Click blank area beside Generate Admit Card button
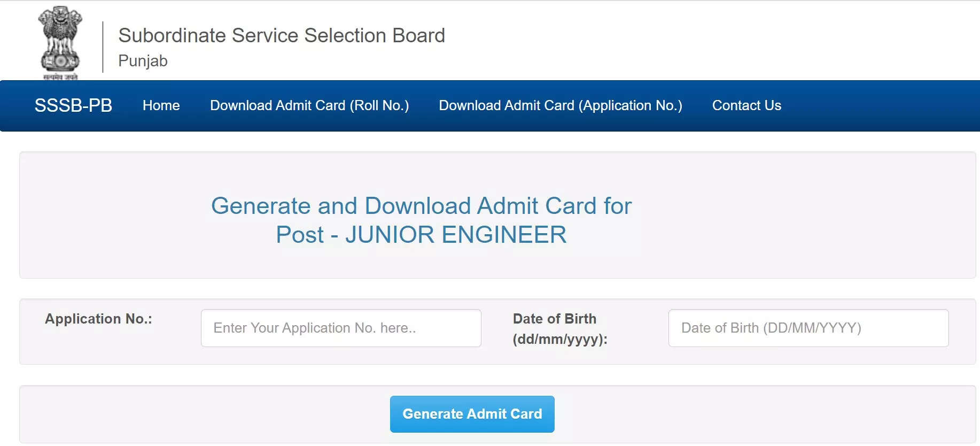 click(748, 414)
